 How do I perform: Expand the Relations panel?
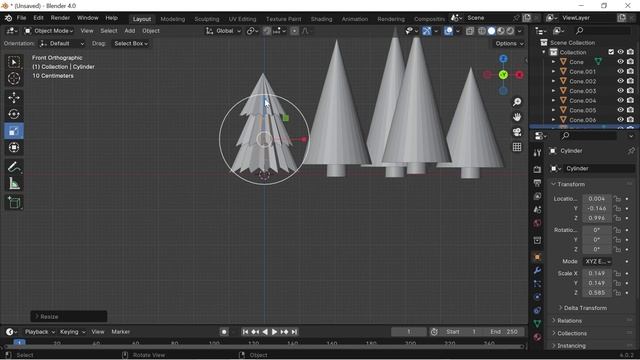tap(569, 321)
